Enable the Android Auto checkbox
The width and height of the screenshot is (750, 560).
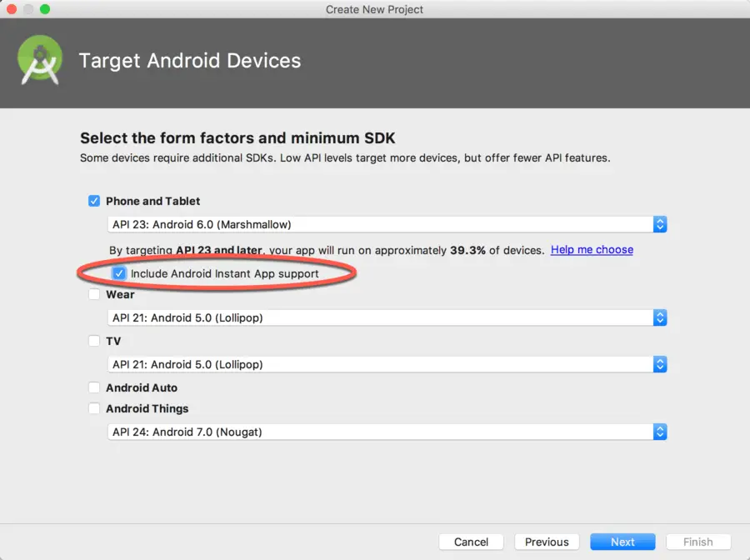[x=94, y=387]
